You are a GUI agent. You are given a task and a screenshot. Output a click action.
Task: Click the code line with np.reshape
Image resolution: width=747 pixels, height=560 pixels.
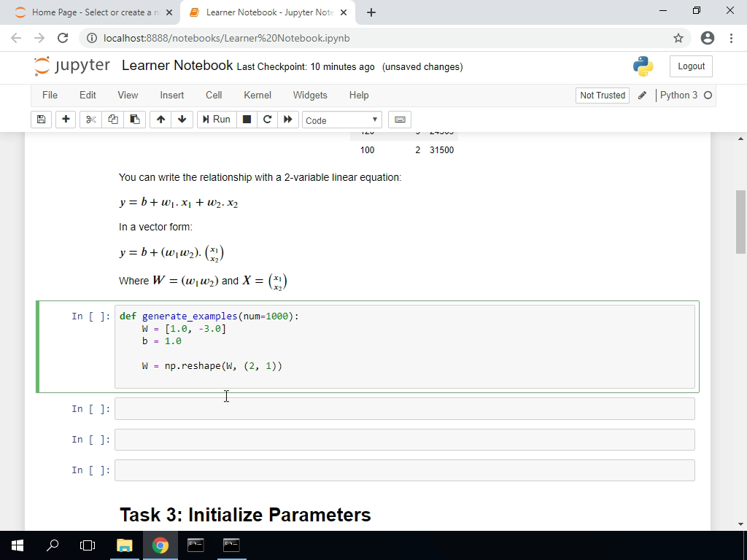(x=212, y=366)
